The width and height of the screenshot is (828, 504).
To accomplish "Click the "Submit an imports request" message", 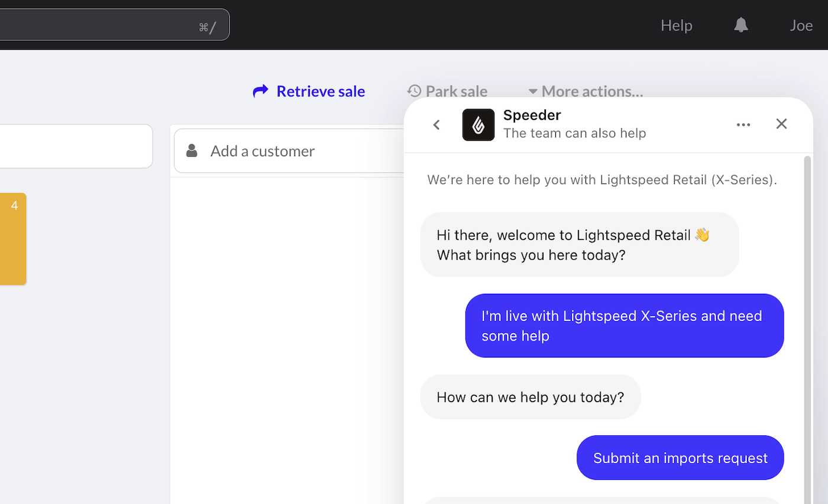I will 680,458.
